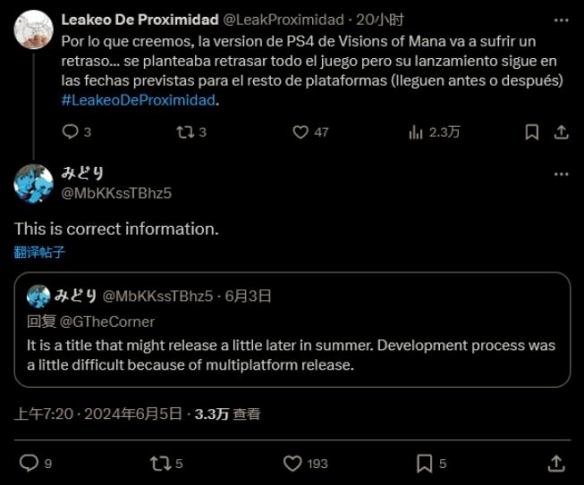Share the Leakeo De Proximidad tweet
584x485 pixels.
561,132
